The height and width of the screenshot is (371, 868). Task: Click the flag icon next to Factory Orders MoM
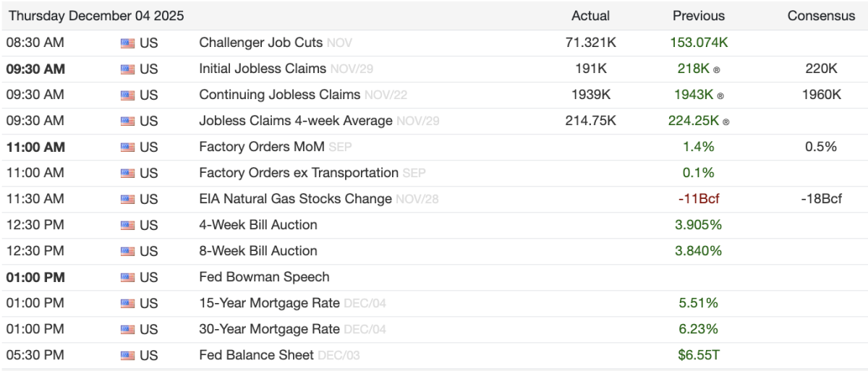pos(128,148)
